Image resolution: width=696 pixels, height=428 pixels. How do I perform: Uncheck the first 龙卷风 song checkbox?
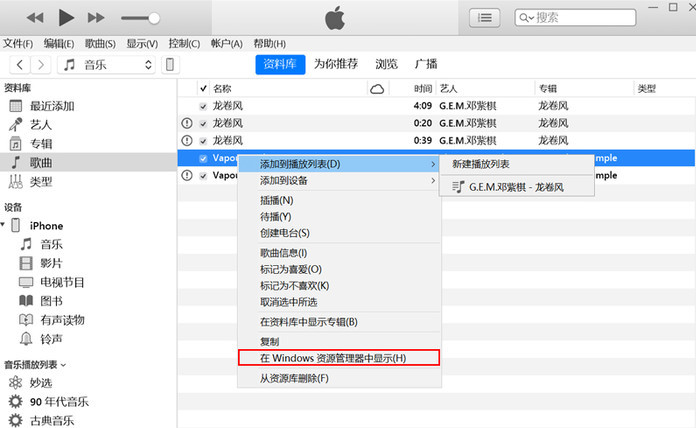click(204, 106)
